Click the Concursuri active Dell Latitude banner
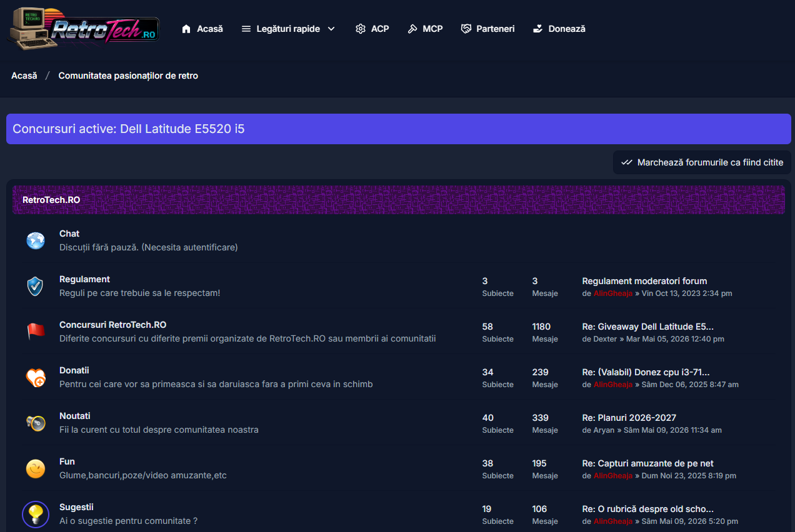This screenshot has width=795, height=532. point(399,129)
